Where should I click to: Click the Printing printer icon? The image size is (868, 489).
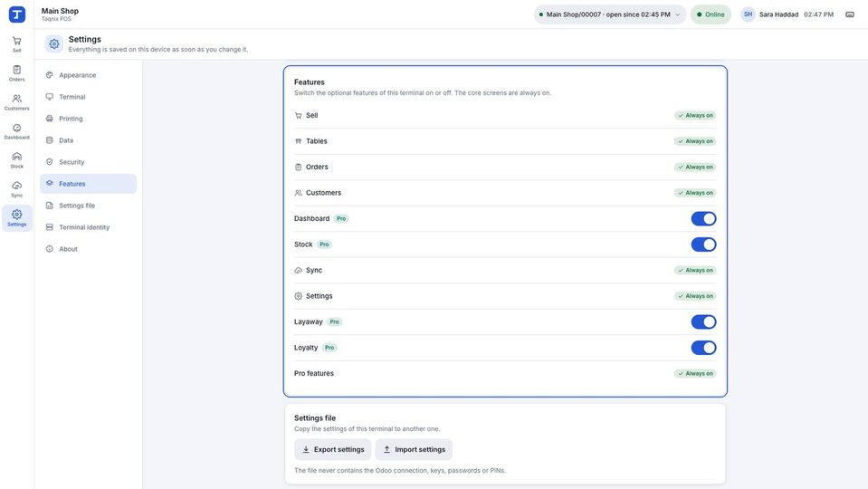tap(49, 119)
